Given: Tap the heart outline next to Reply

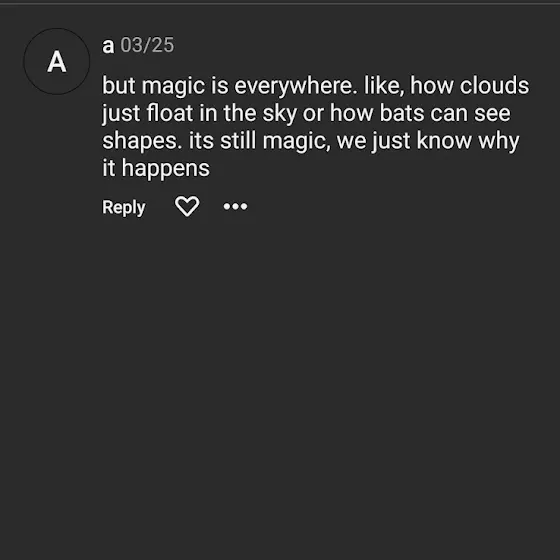Looking at the screenshot, I should tap(187, 206).
